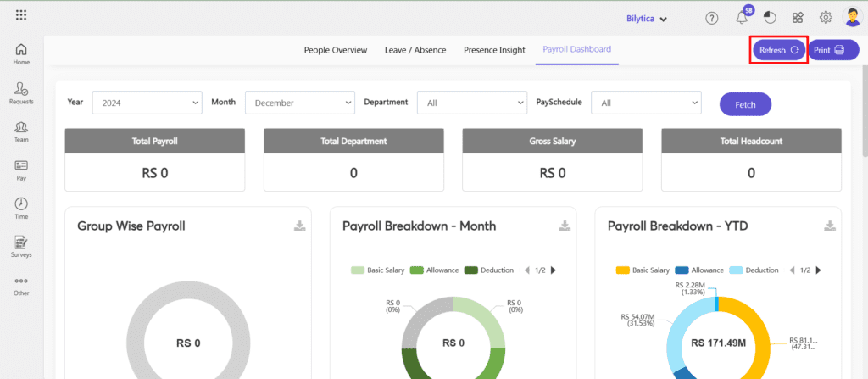Click the Gross Salary card header

[x=553, y=142]
